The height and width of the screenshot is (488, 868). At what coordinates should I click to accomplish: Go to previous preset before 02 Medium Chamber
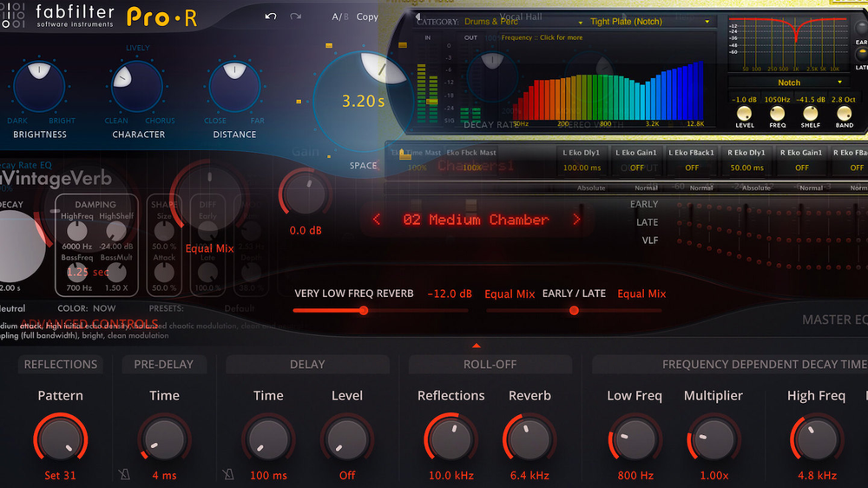(377, 220)
